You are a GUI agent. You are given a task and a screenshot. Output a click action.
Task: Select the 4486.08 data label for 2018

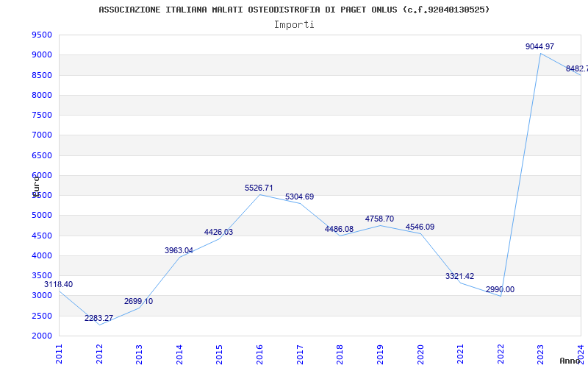[339, 229]
